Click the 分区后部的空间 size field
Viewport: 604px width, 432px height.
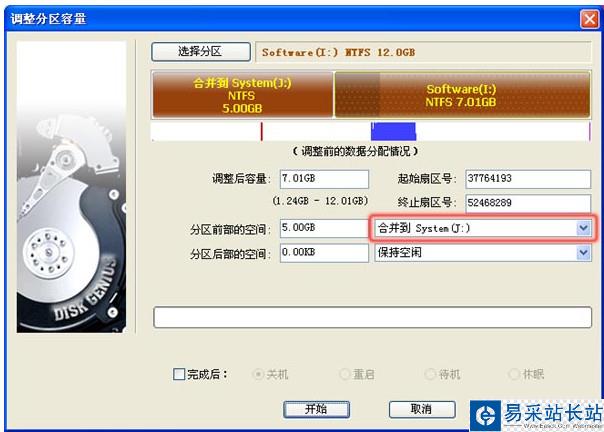(324, 253)
